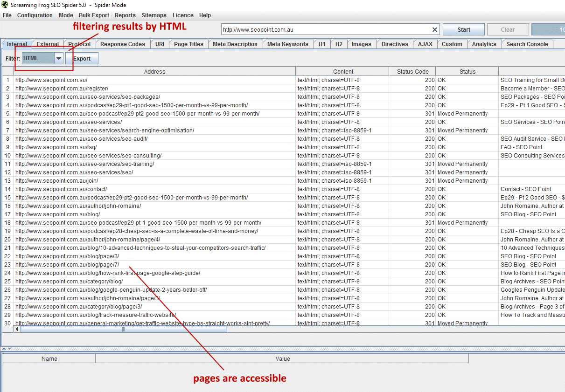The width and height of the screenshot is (565, 392).
Task: Click the Clear button
Action: point(508,30)
